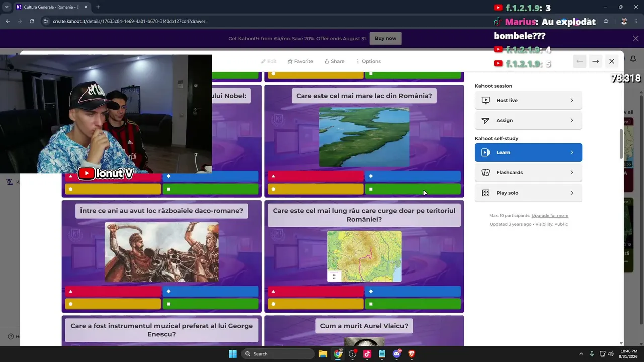
Task: Click the George Enescu instrument question text
Action: coord(162,330)
